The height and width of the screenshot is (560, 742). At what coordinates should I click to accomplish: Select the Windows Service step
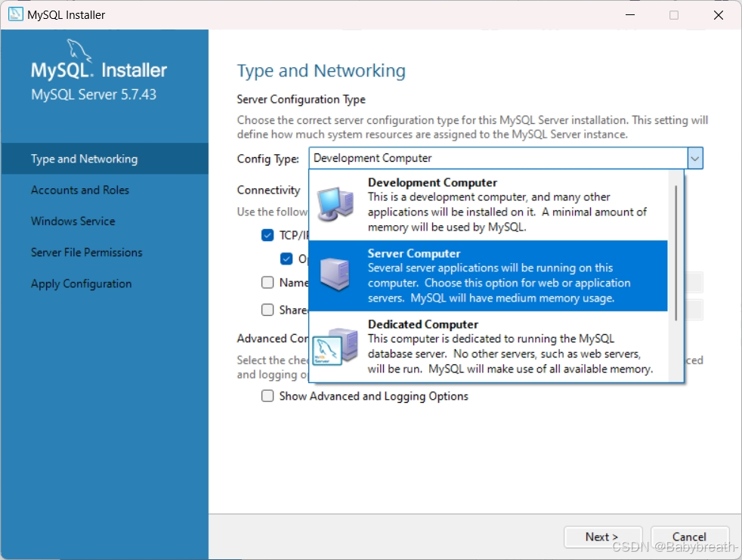coord(73,221)
